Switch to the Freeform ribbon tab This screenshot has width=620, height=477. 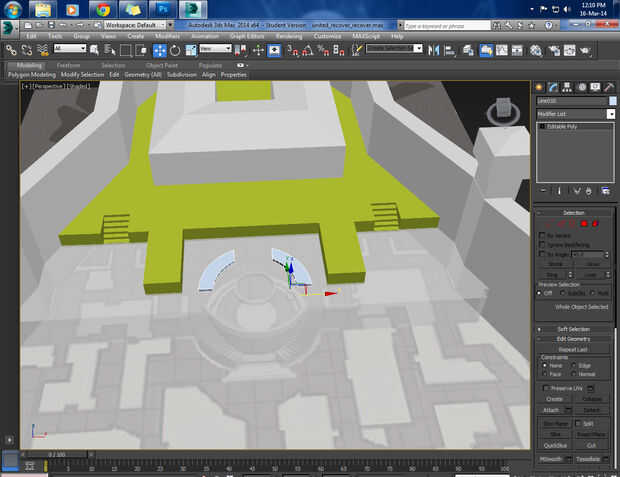[69, 65]
